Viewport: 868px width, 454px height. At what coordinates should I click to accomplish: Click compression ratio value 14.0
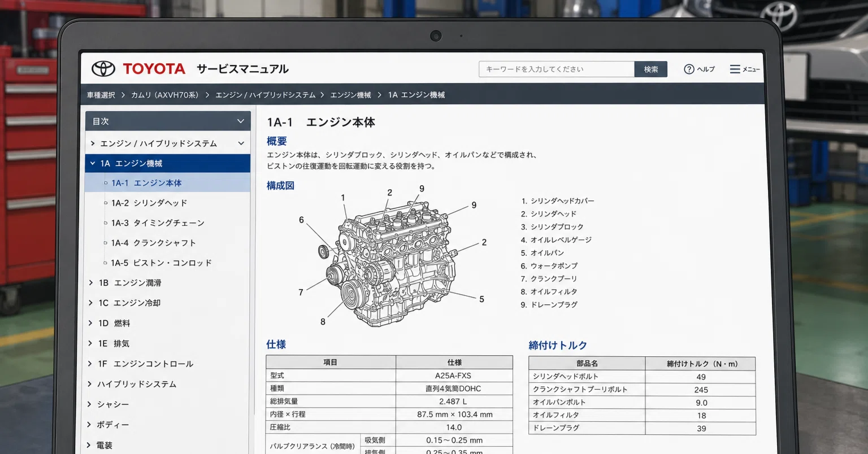[x=454, y=427]
